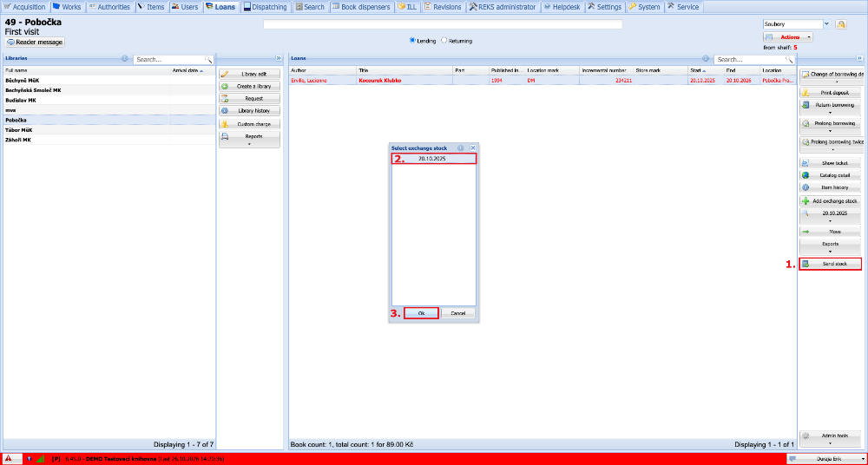Open Item history via its clock icon
The image size is (868, 465).
[806, 187]
